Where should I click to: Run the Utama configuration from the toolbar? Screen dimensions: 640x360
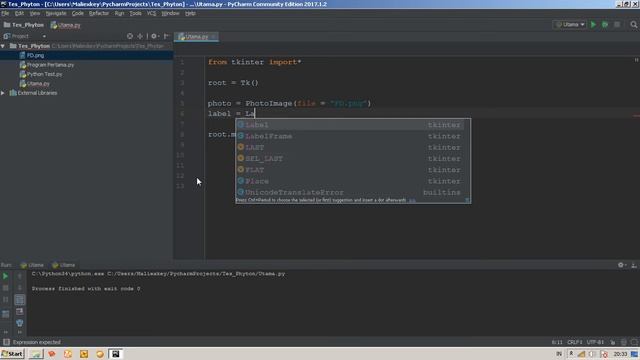tap(593, 25)
